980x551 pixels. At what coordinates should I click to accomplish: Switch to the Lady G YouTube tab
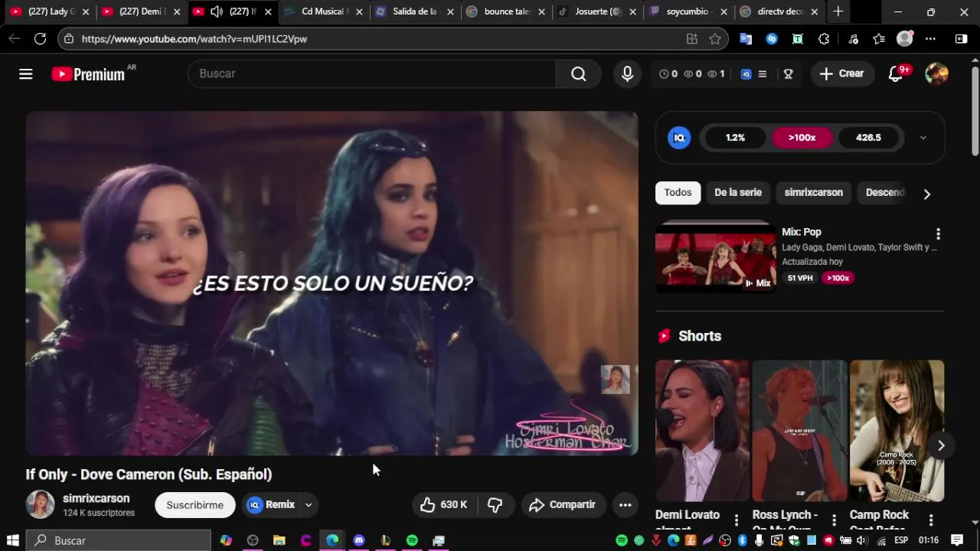click(49, 11)
